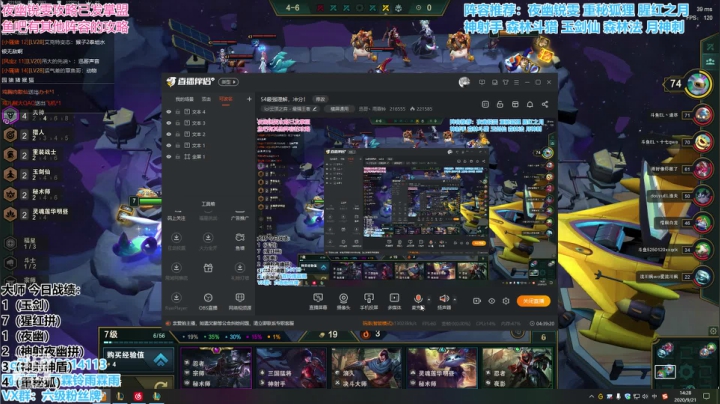The width and height of the screenshot is (720, 404).
Task: Click the 重装战士 trait entry
Action: pos(37,155)
